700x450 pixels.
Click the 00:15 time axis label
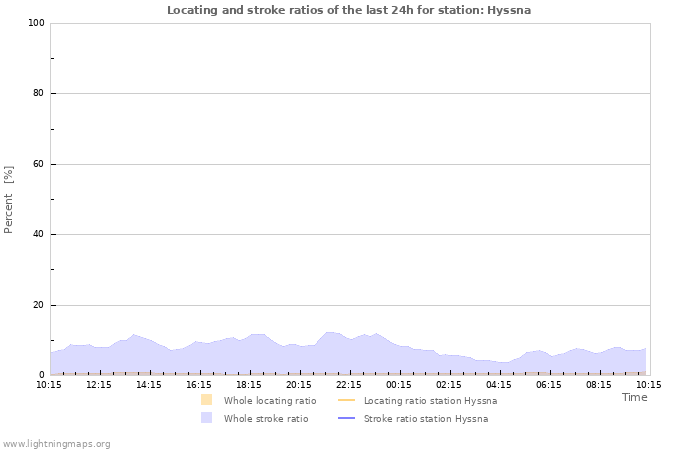click(399, 385)
